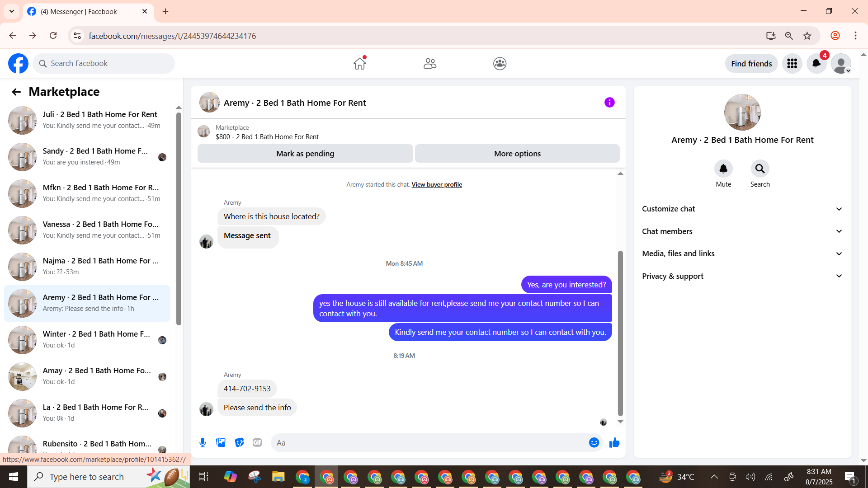Click the More options button
868x488 pixels.
tap(517, 154)
